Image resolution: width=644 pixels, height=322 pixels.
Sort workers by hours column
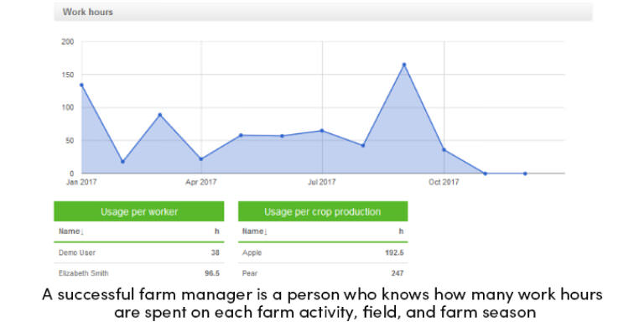pos(216,231)
